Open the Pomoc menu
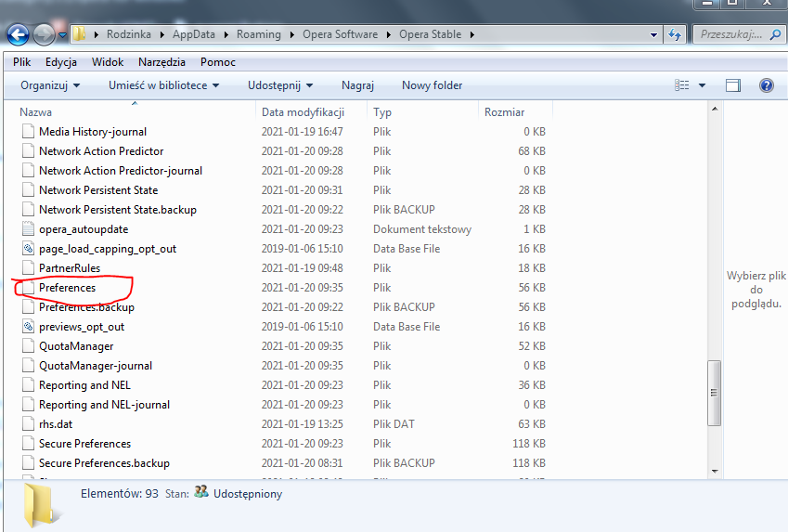 tap(217, 62)
